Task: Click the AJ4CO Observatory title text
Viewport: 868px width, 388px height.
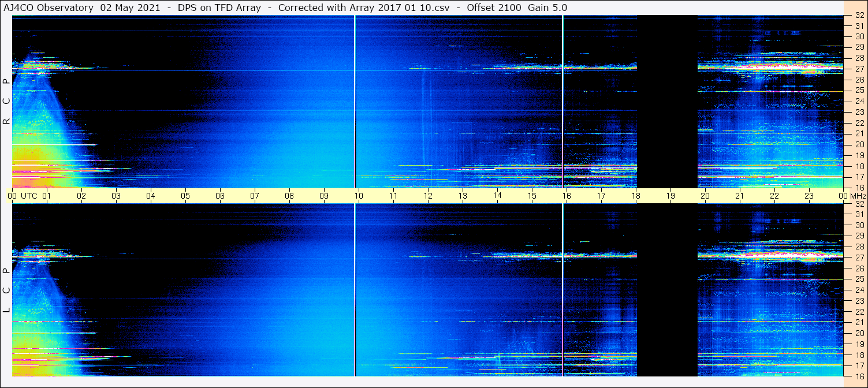Action: click(x=50, y=8)
